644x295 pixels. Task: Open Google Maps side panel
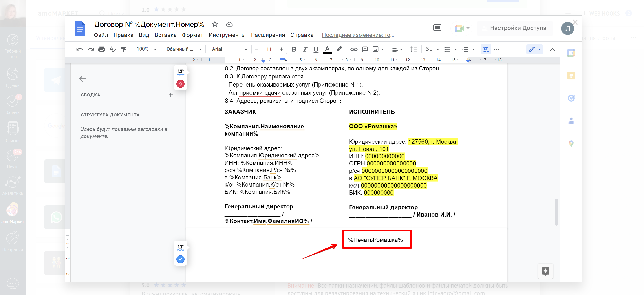571,143
